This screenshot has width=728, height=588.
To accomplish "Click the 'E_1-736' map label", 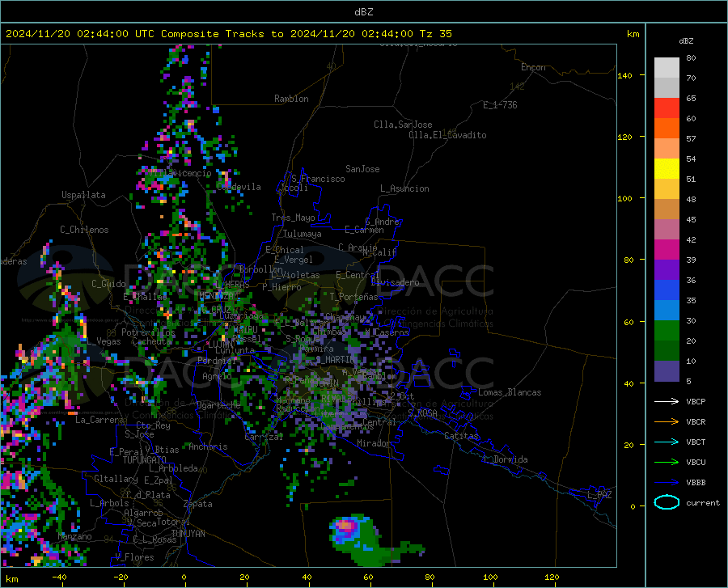I will tap(500, 105).
